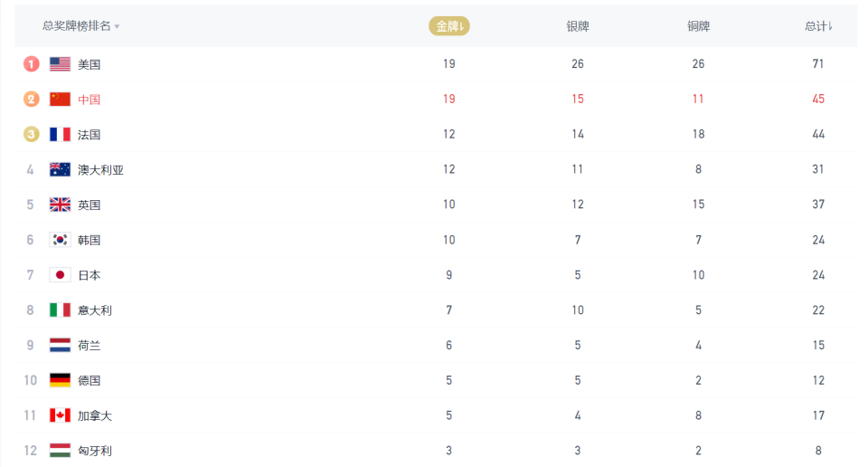This screenshot has height=467, width=868.
Task: Sort by 总计 total column
Action: click(818, 26)
